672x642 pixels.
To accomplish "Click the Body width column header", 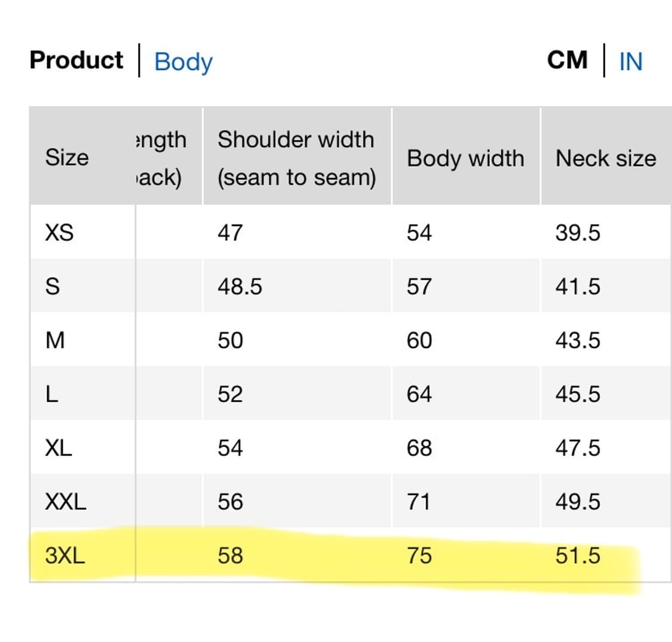I will coord(466,158).
